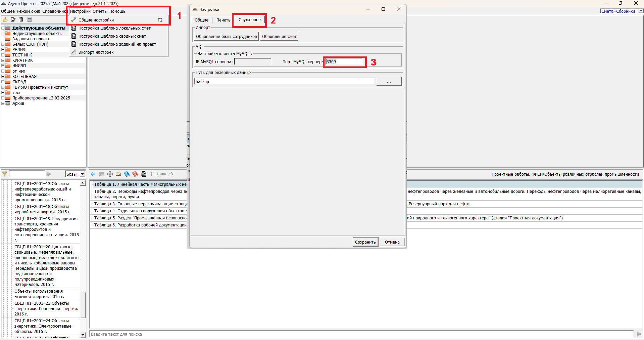Click the blue help book icon
Image resolution: width=644 pixels, height=340 pixels.
point(127,174)
